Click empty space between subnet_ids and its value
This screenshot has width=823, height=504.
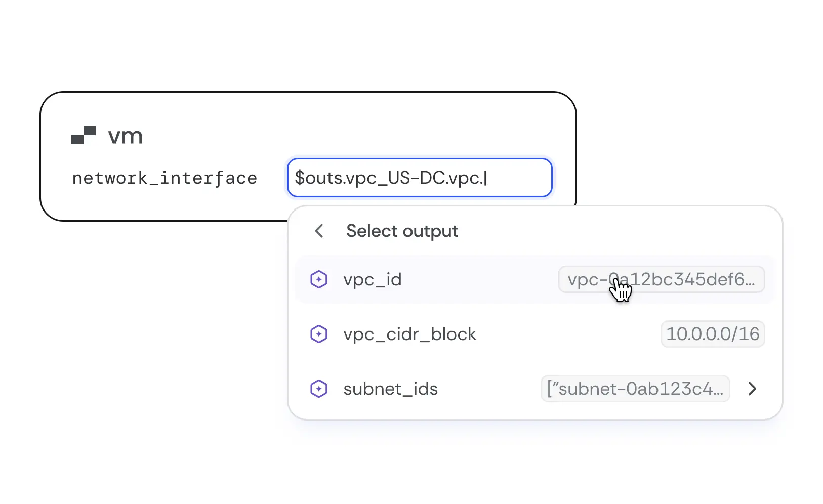(488, 389)
